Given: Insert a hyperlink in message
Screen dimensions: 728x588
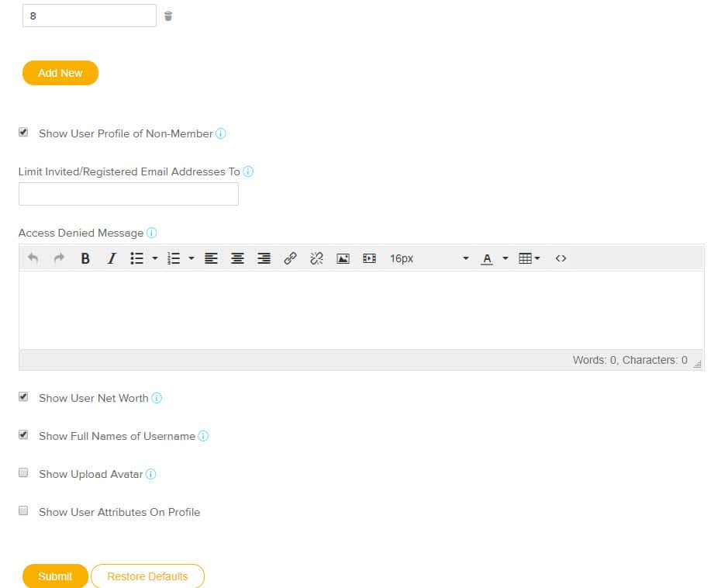Looking at the screenshot, I should point(290,258).
